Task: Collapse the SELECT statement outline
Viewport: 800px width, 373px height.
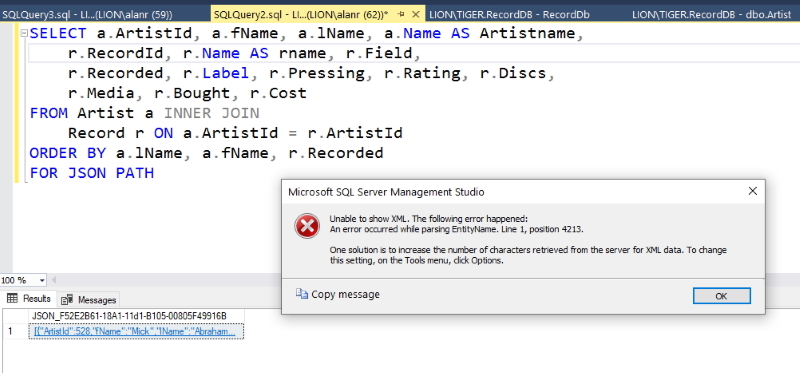Action: click(23, 34)
